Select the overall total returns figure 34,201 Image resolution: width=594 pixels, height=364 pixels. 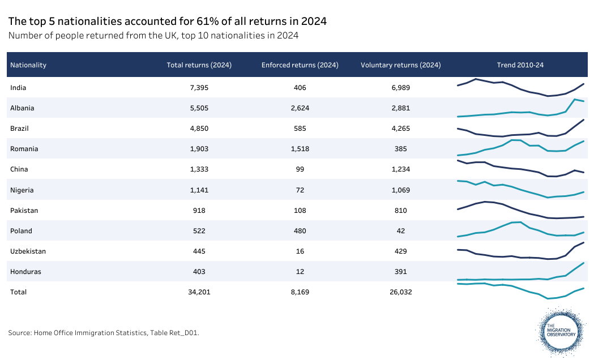[x=199, y=292]
